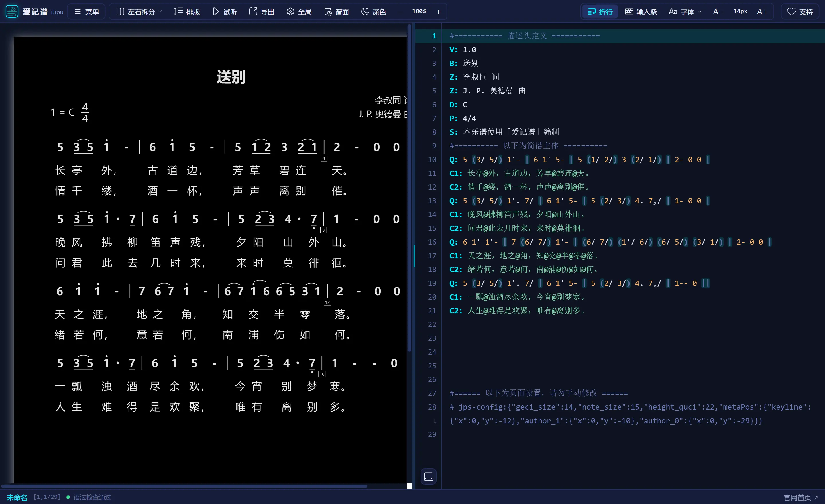
Task: Click the '天之涯' lyric in preview
Action: [81, 314]
